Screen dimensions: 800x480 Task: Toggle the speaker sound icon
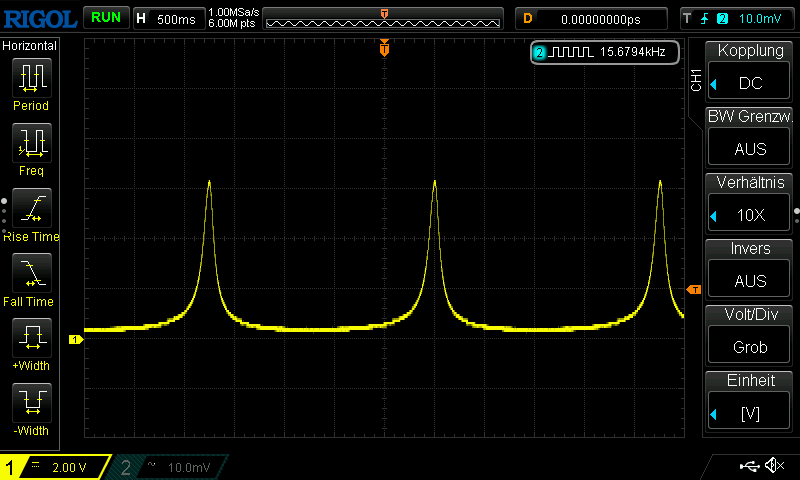click(x=773, y=466)
